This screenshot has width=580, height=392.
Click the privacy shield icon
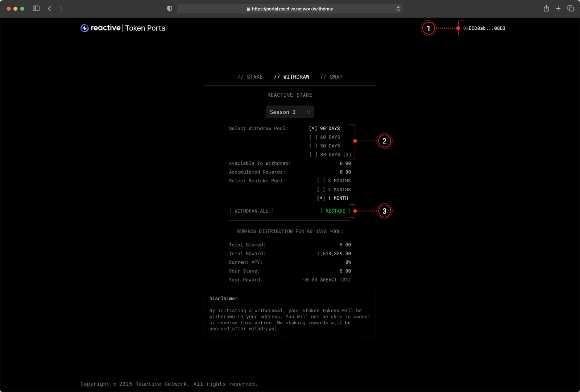pyautogui.click(x=169, y=9)
